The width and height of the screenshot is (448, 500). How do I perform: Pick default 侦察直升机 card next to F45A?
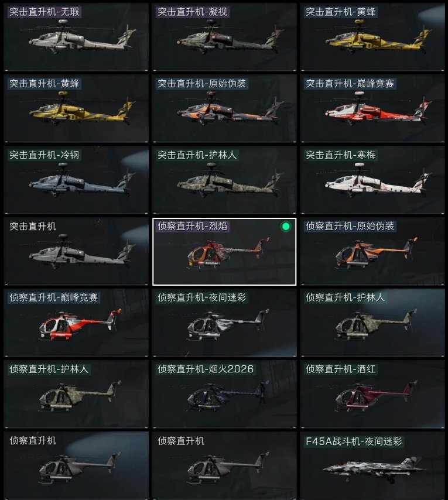click(x=224, y=465)
